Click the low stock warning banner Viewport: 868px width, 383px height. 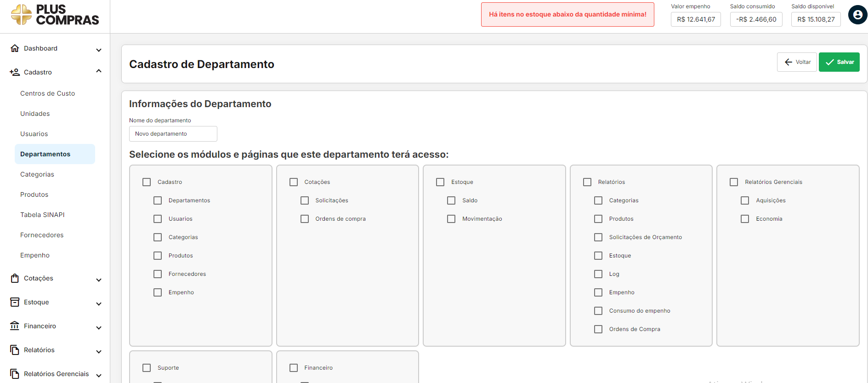point(567,15)
